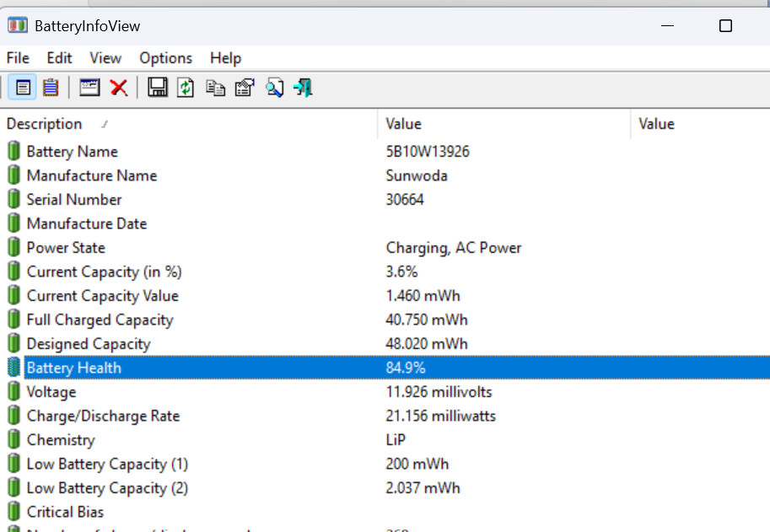
Task: Open the Help menu
Action: pos(225,58)
